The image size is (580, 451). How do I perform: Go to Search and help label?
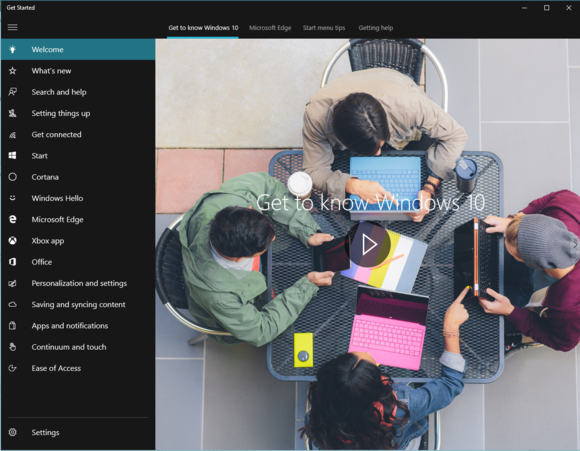coord(59,92)
